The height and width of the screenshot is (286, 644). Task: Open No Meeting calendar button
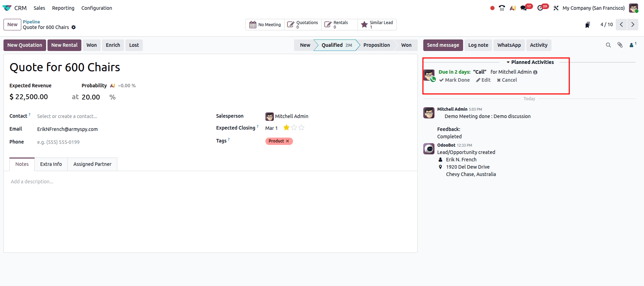point(265,24)
